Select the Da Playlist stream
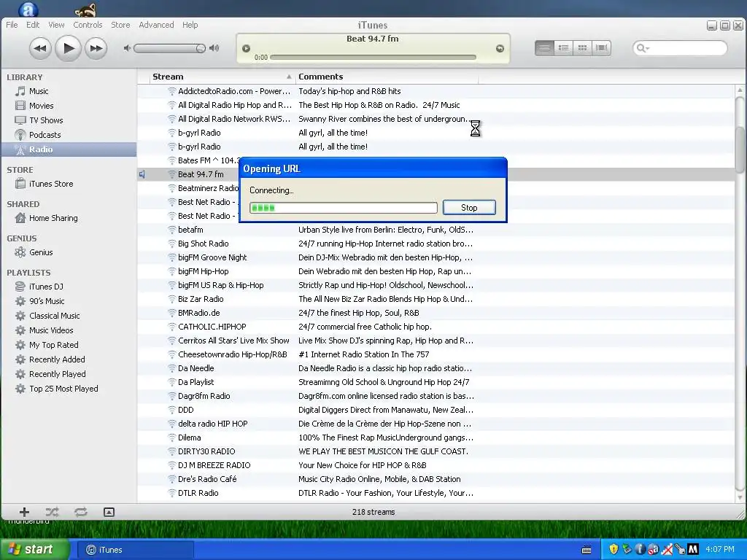This screenshot has width=747, height=560. (436, 382)
